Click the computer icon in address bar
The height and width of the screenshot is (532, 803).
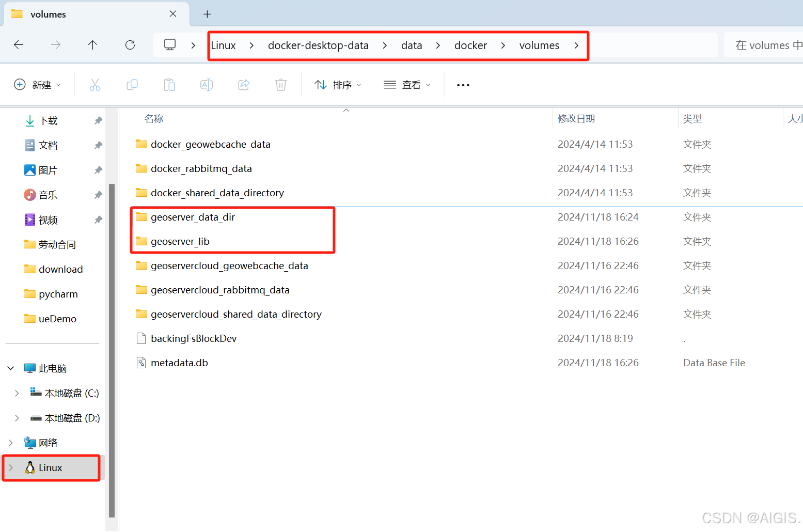(x=170, y=45)
